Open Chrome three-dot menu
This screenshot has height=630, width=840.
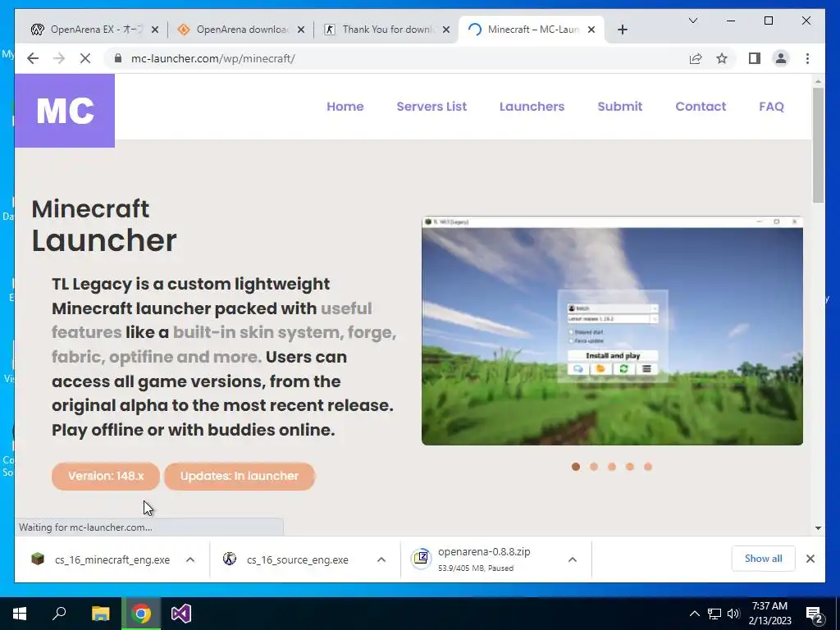tap(807, 58)
